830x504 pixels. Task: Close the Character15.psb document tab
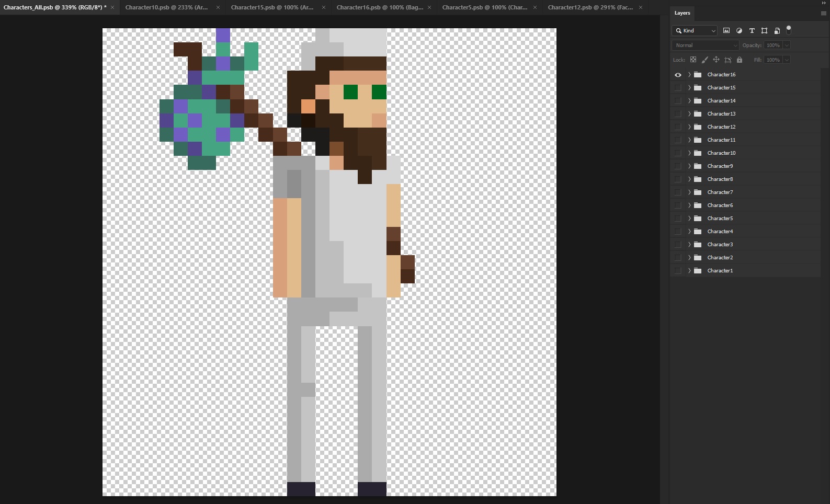click(324, 7)
